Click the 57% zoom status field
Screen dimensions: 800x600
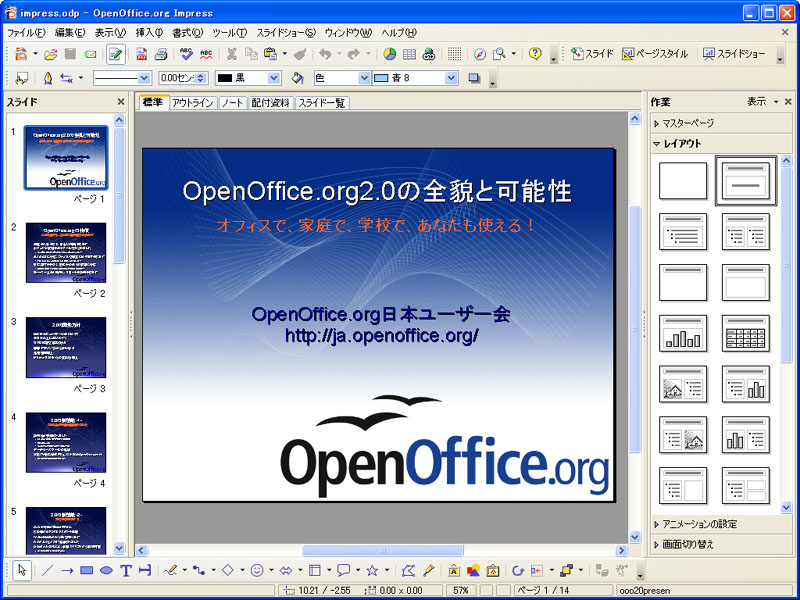point(461,591)
